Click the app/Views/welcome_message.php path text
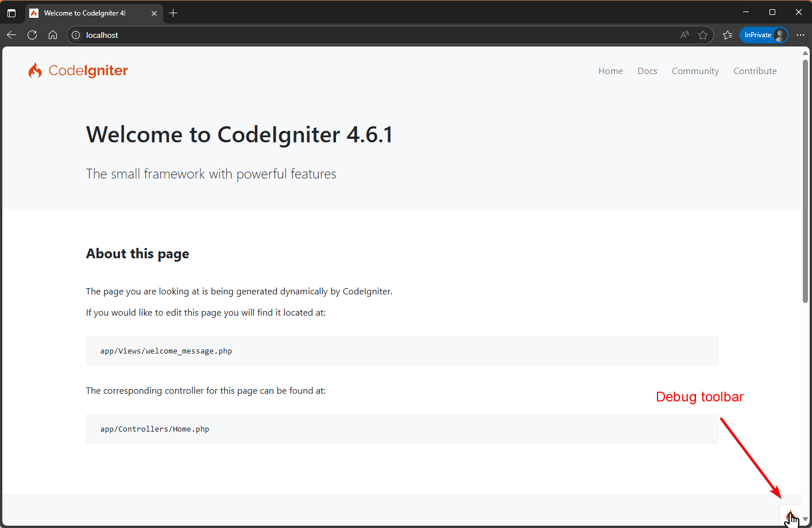This screenshot has height=528, width=812. coord(166,351)
